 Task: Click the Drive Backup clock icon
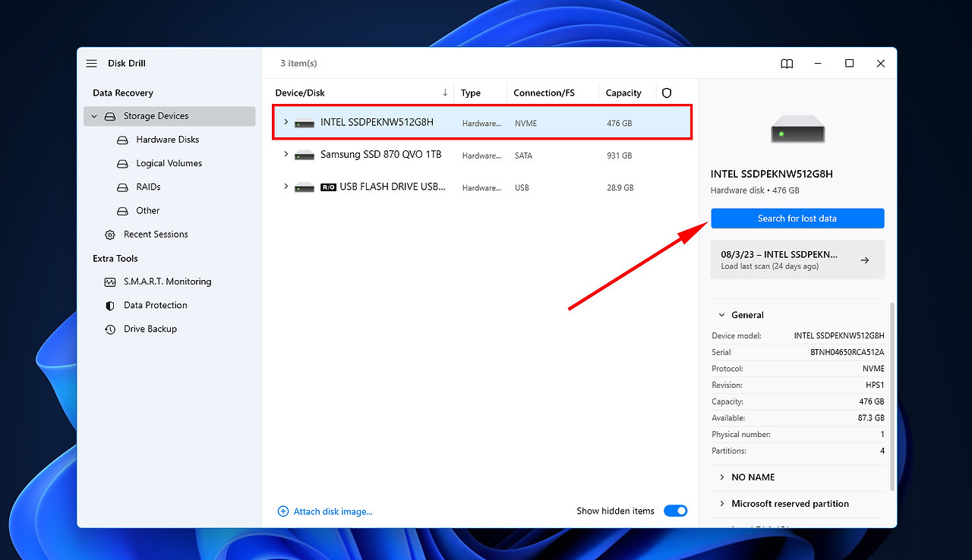point(110,329)
